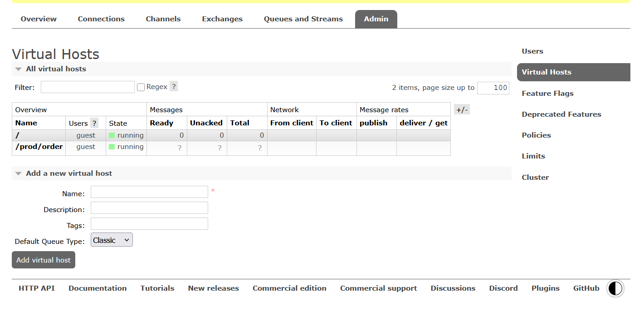Image resolution: width=644 pixels, height=322 pixels.
Task: Click the help icon next to Regex
Action: click(x=173, y=87)
